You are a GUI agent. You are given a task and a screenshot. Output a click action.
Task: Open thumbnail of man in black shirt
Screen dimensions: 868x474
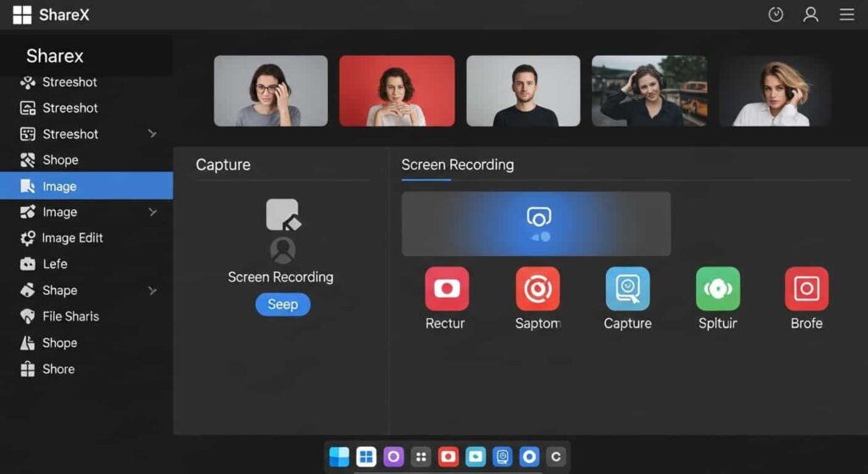pyautogui.click(x=523, y=91)
